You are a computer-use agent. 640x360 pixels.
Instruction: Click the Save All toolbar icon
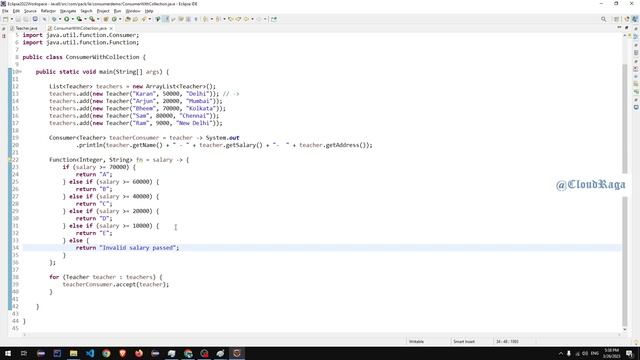(x=26, y=19)
